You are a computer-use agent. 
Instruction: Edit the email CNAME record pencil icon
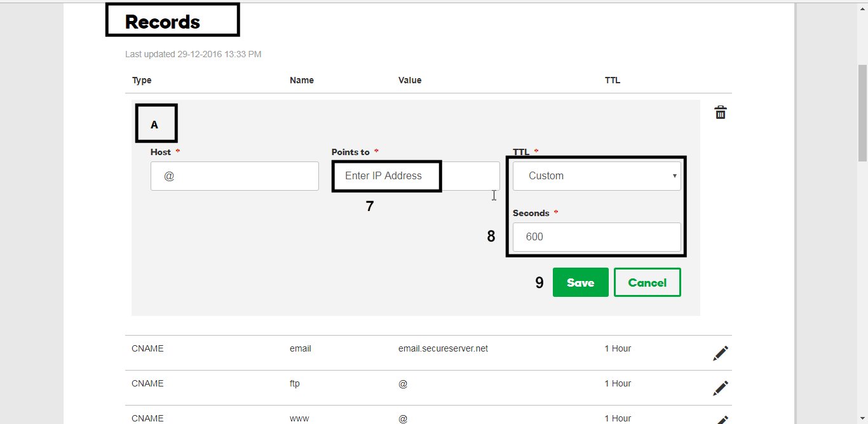(721, 353)
